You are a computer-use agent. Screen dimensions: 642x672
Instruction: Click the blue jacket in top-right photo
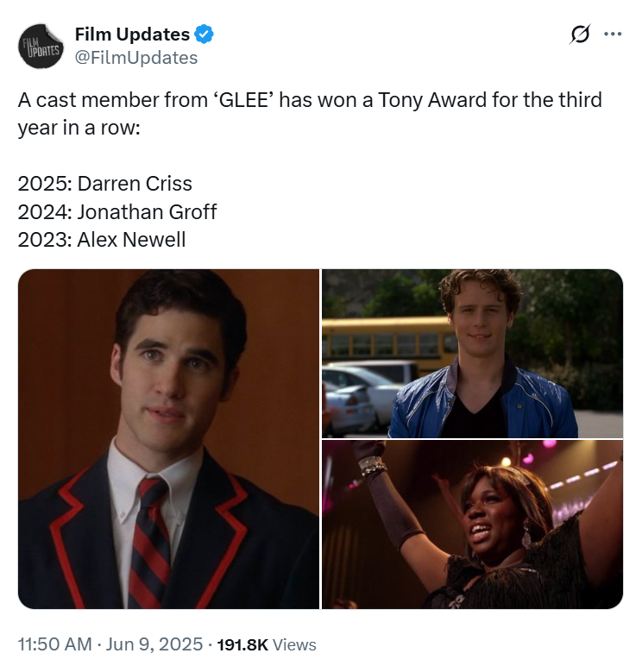(482, 403)
